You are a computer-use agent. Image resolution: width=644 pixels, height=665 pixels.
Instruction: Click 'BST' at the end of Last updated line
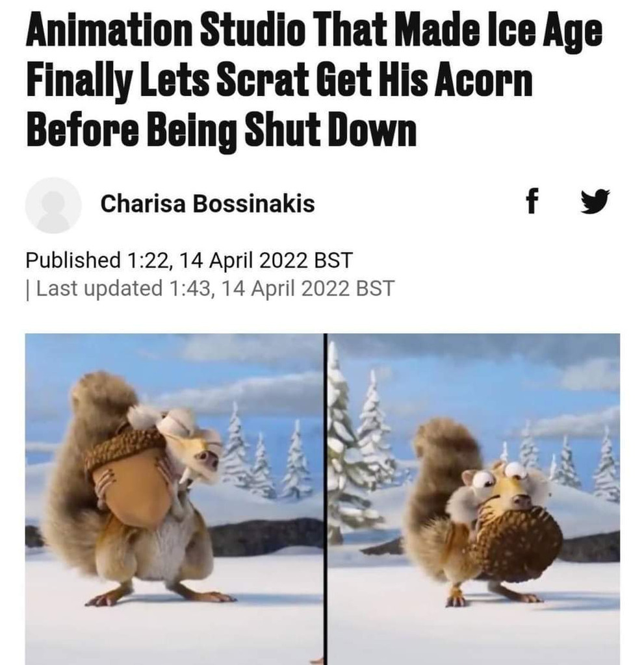[x=375, y=289]
